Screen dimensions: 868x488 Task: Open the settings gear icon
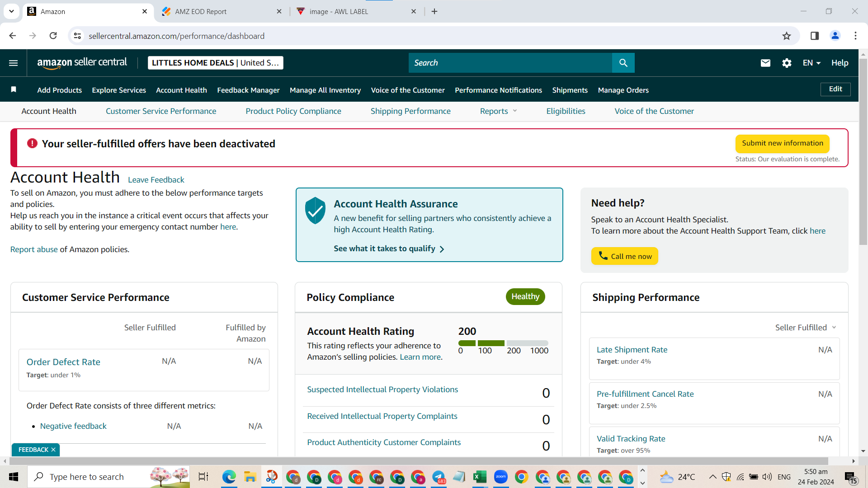click(787, 63)
